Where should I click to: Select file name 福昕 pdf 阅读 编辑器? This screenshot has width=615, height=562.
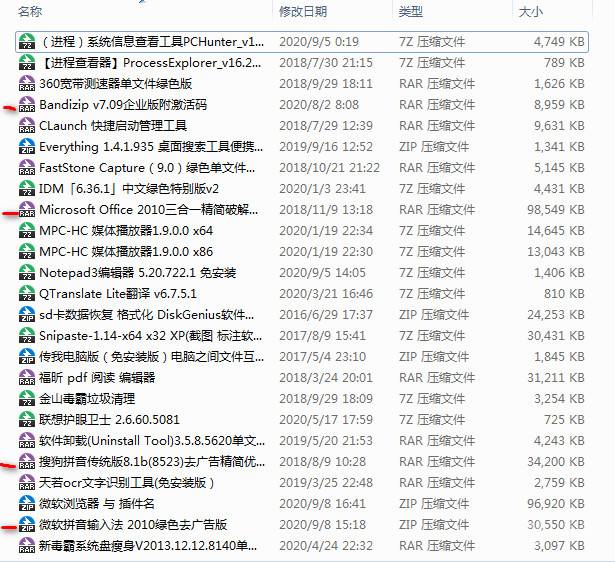click(x=97, y=378)
